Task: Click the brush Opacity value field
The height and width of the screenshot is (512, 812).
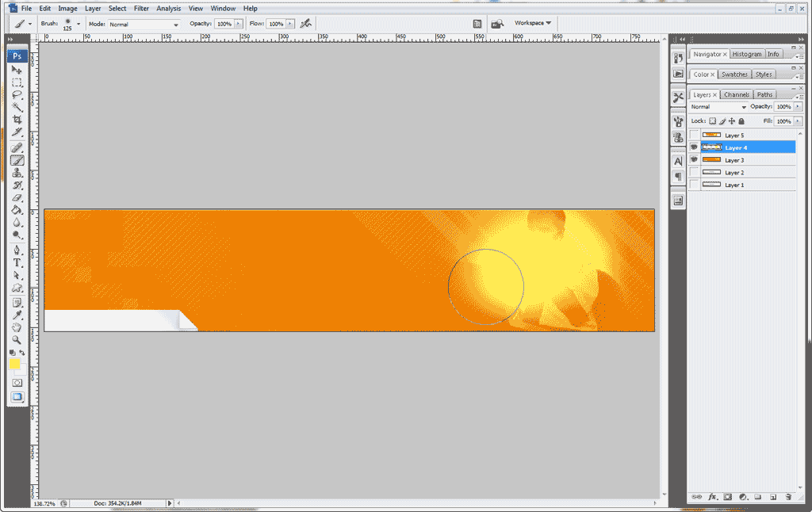Action: coord(224,25)
